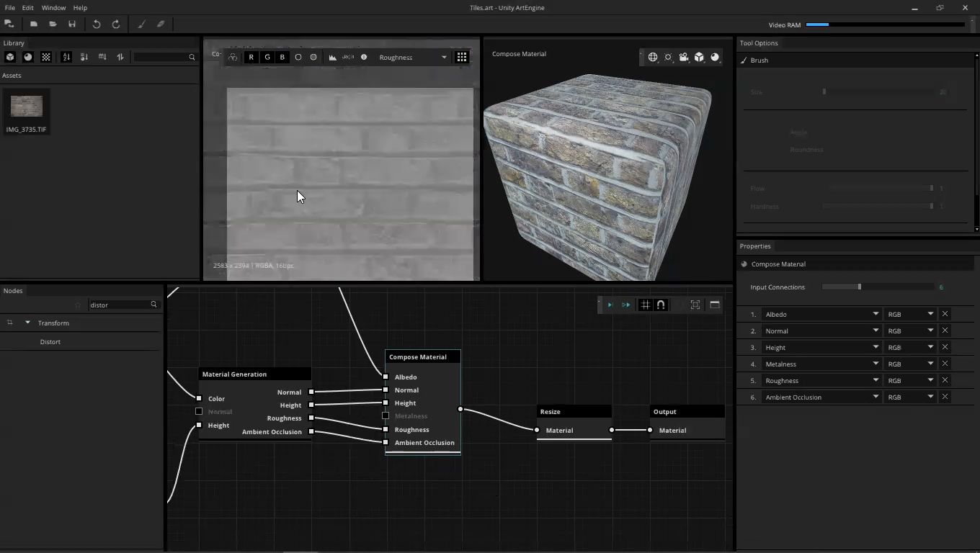980x553 pixels.
Task: Click the Undo arrow in the toolbar
Action: click(97, 24)
